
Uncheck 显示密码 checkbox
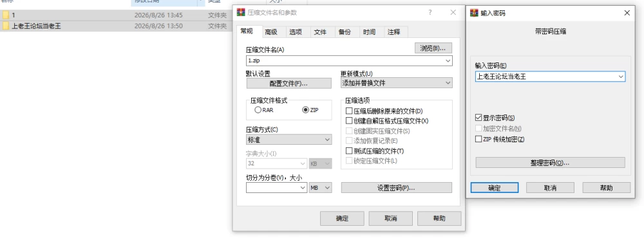(478, 118)
